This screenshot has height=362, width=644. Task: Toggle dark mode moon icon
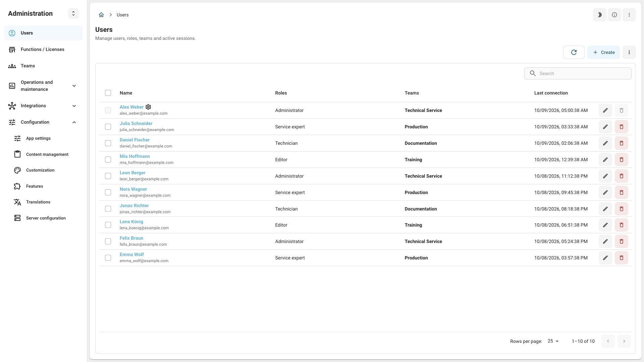coord(599,15)
